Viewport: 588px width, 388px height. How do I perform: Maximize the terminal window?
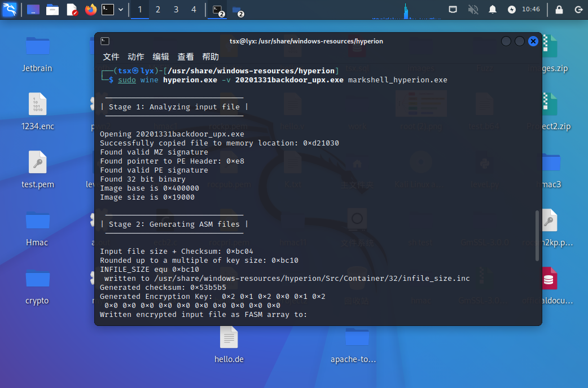(519, 41)
